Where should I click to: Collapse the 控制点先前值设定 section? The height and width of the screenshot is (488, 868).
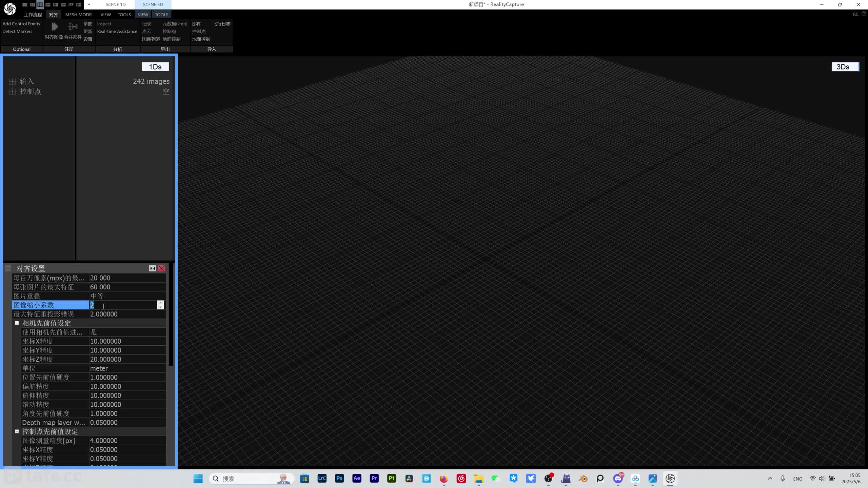(x=17, y=431)
